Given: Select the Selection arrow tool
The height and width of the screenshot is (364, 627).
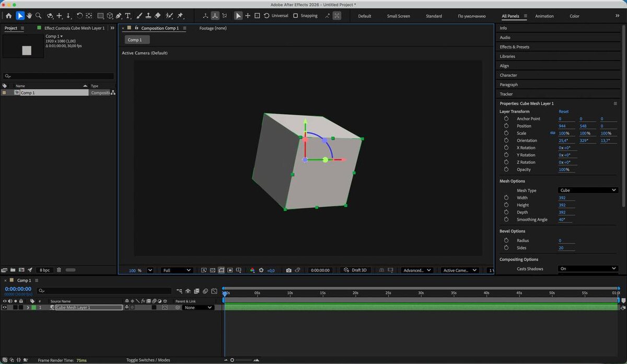Looking at the screenshot, I should coord(20,16).
